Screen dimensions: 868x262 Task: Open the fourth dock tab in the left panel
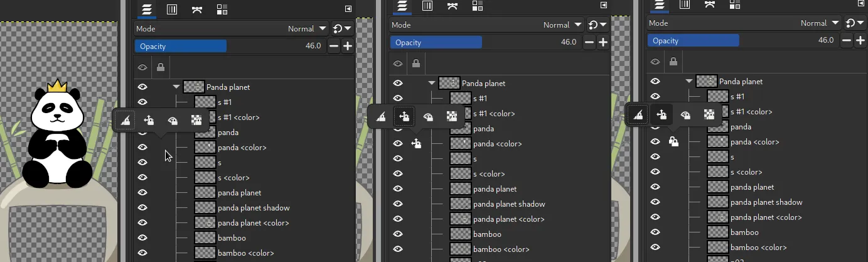(x=222, y=9)
